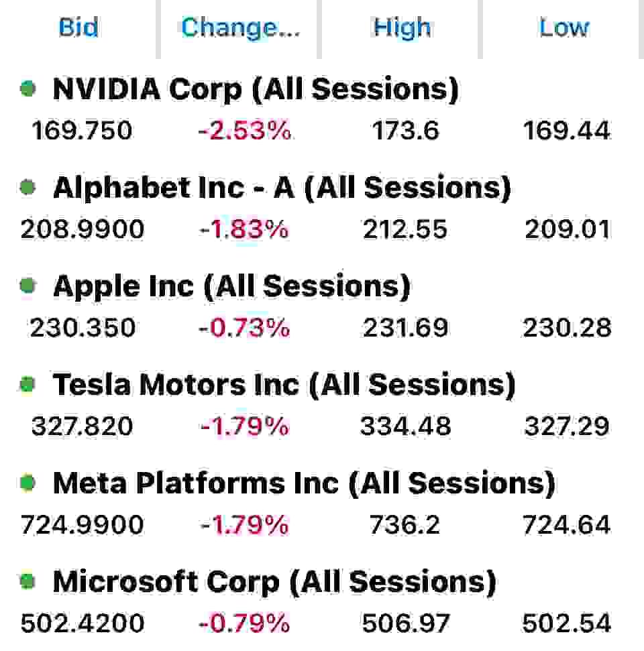Sort the list by the Bid column
Screen dimensions: 644x651
pos(78,27)
